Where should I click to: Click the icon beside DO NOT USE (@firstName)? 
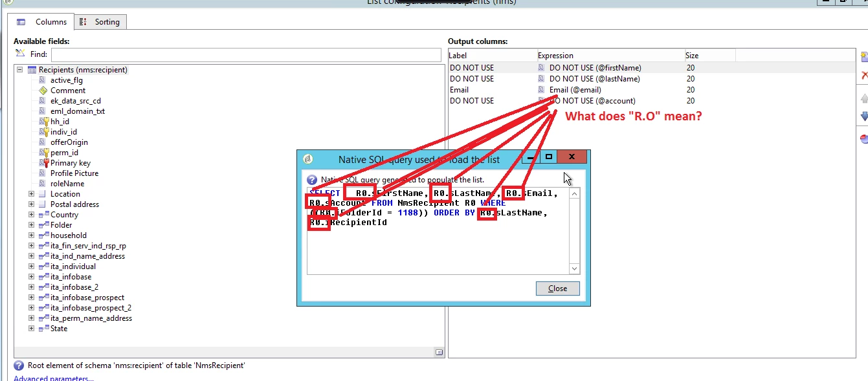[x=542, y=68]
